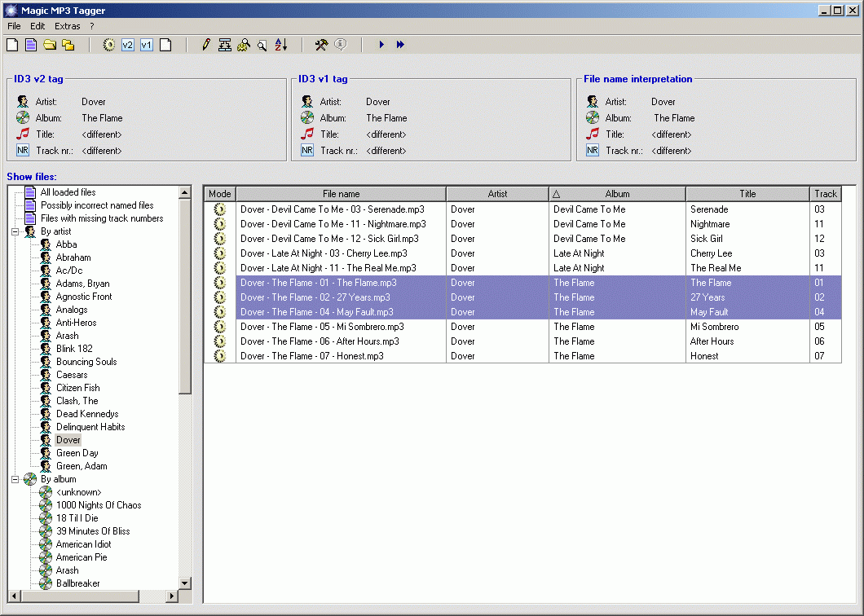Screen dimensions: 864x616
Task: Select 18 Til I Die album
Action: pyautogui.click(x=77, y=518)
